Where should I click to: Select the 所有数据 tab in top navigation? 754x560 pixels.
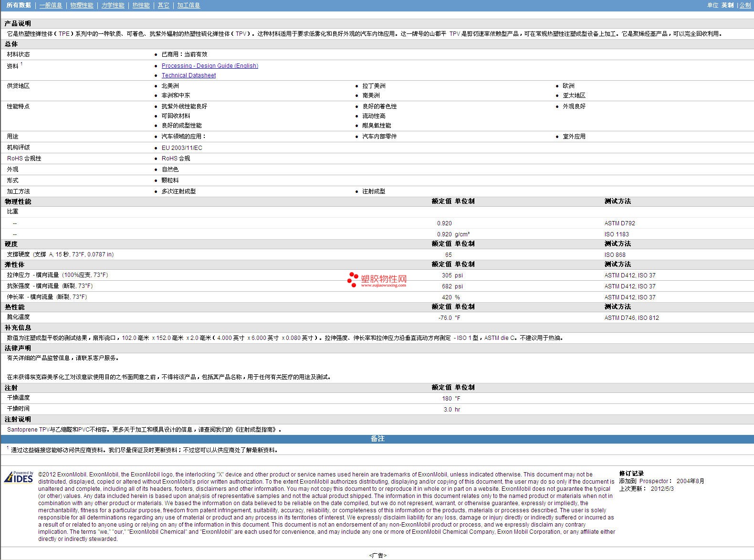pyautogui.click(x=19, y=5)
